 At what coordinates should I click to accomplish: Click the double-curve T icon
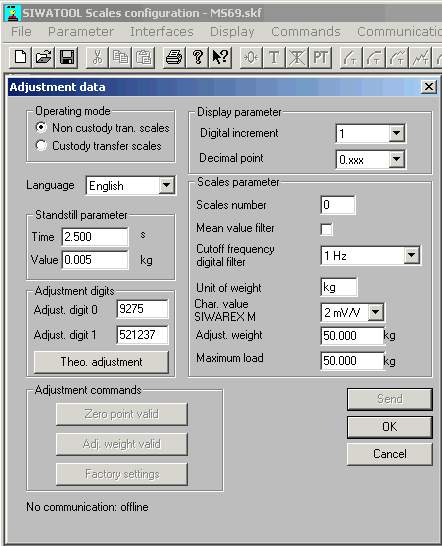pyautogui.click(x=397, y=57)
